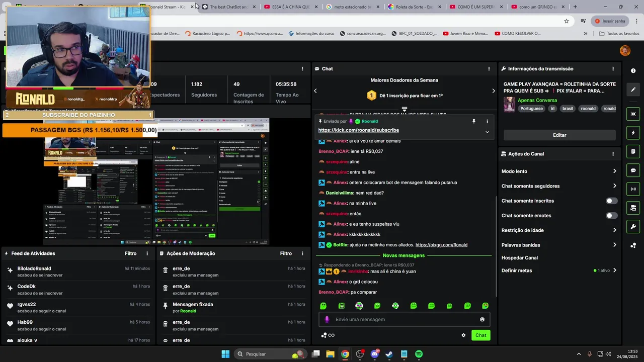Click the screen capture sidebar icon
The height and width of the screenshot is (362, 644).
click(x=633, y=114)
